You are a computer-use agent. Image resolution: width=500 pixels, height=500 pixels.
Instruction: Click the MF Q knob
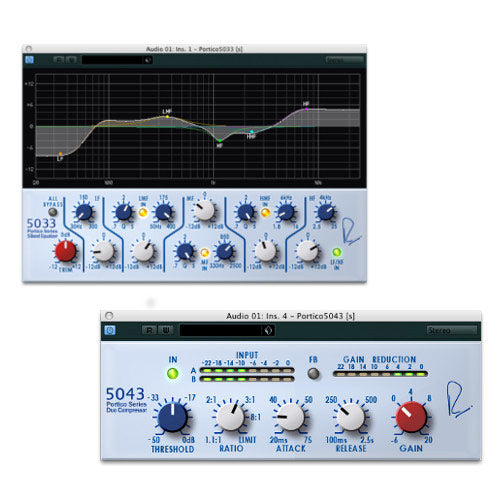(185, 252)
